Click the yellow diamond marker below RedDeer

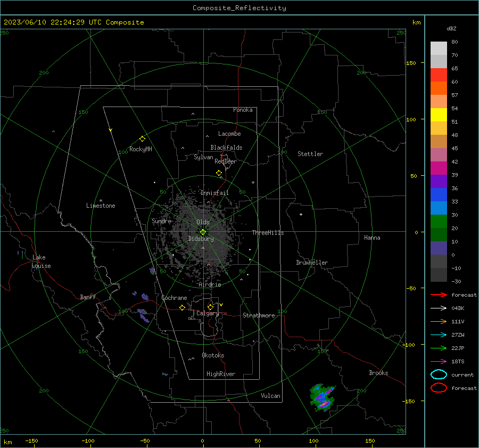coord(219,173)
